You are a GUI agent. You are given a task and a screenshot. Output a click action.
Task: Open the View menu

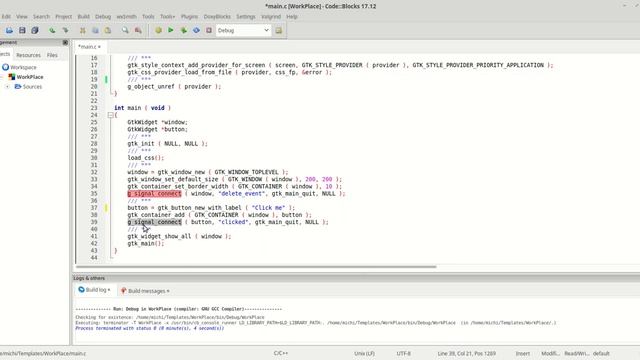(22, 17)
